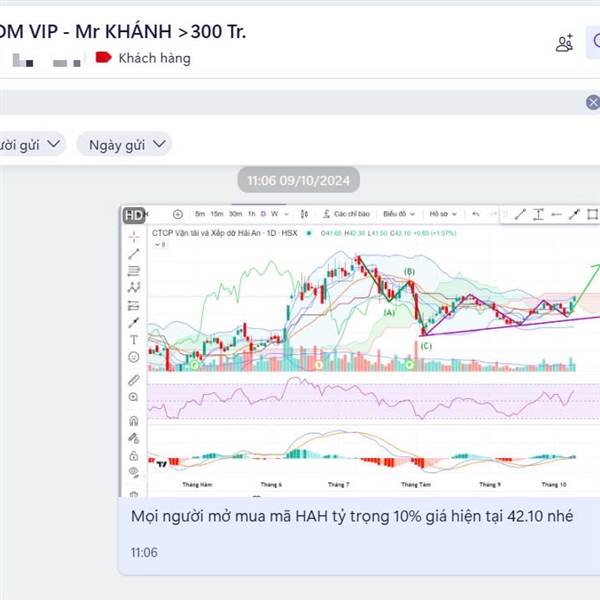Select the crosshair cursor tool in chart
The width and height of the screenshot is (600, 600).
134,237
